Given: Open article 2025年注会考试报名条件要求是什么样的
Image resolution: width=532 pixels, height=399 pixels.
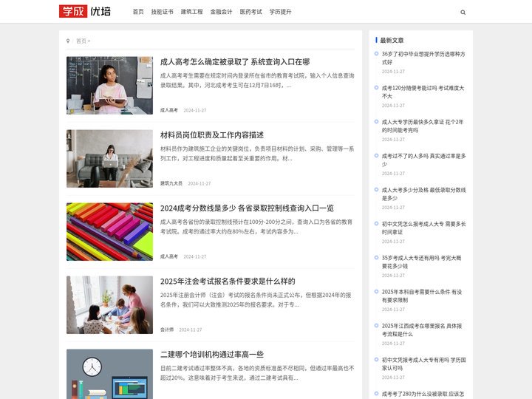Looking at the screenshot, I should [x=228, y=282].
